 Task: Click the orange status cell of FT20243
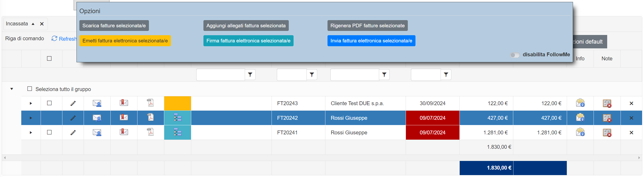click(178, 103)
